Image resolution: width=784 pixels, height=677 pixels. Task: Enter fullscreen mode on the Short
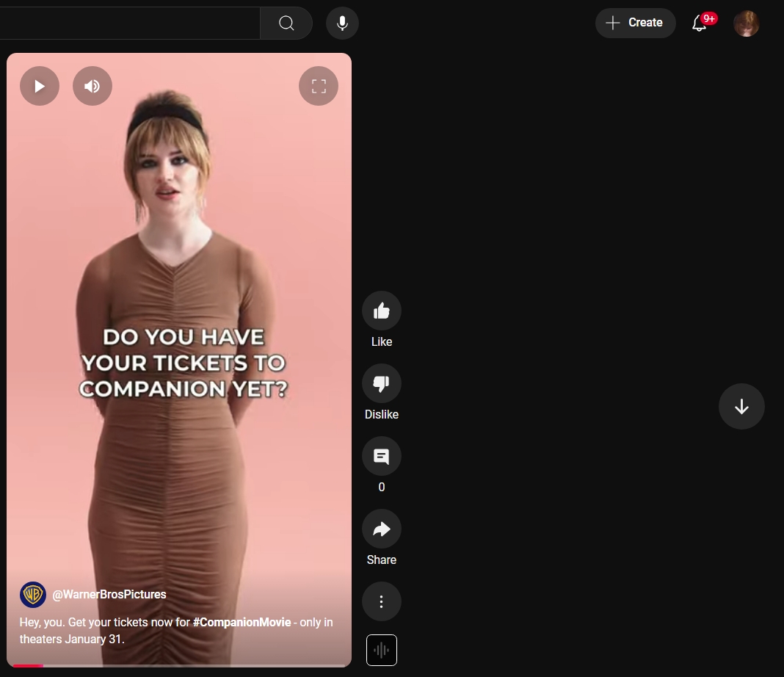coord(319,86)
